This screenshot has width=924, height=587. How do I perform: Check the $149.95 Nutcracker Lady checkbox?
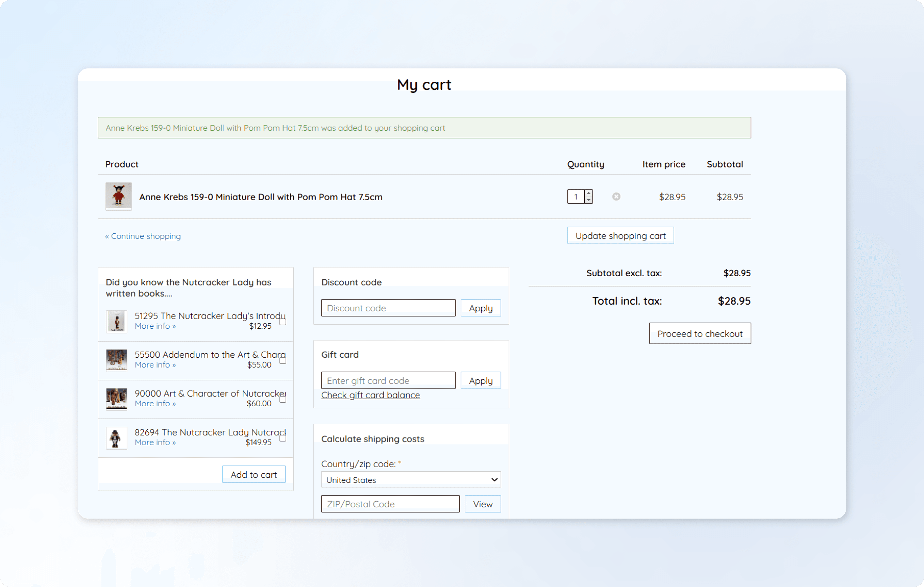point(283,438)
